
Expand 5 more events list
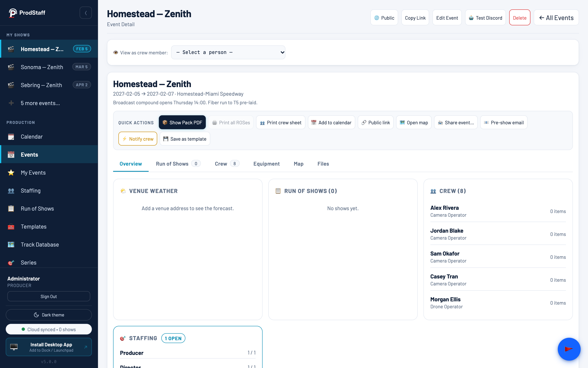(49, 103)
